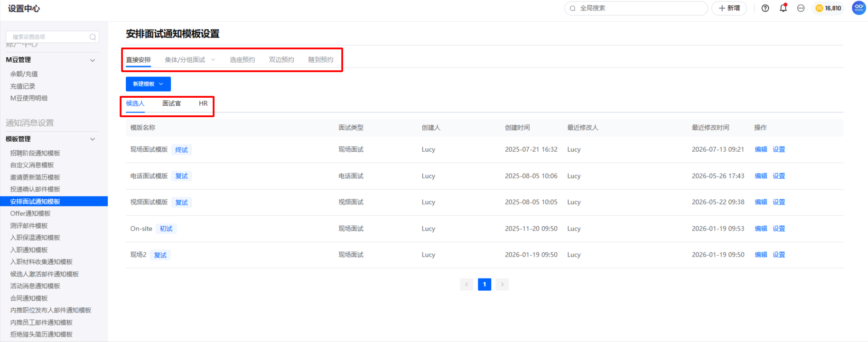Focus the 全局搜索 search field
The height and width of the screenshot is (342, 868).
pos(636,8)
